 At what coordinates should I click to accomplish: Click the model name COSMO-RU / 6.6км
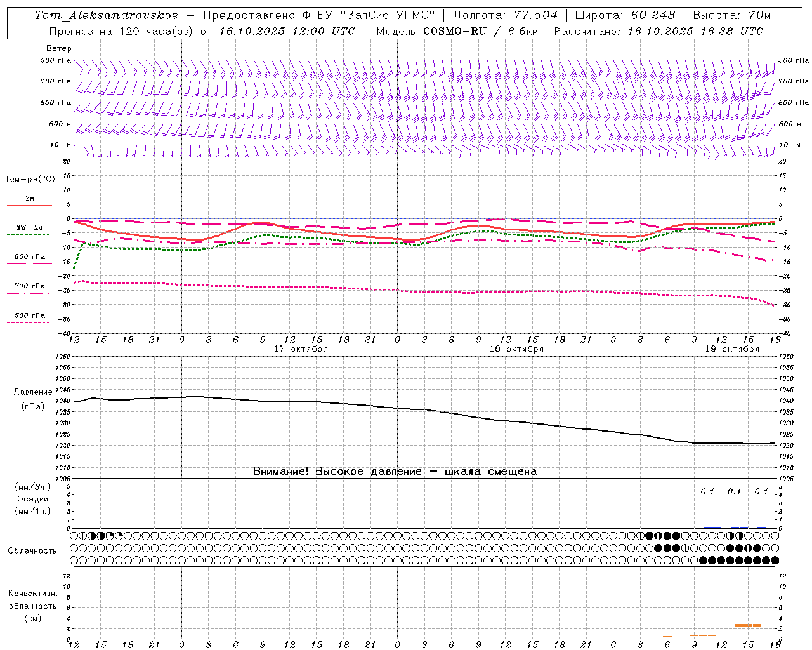click(480, 31)
